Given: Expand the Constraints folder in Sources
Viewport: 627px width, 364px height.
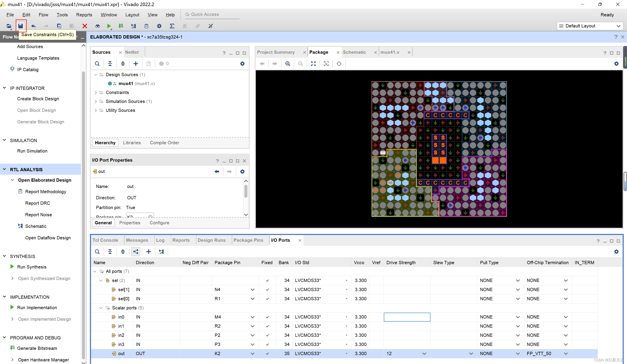Looking at the screenshot, I should pos(96,92).
